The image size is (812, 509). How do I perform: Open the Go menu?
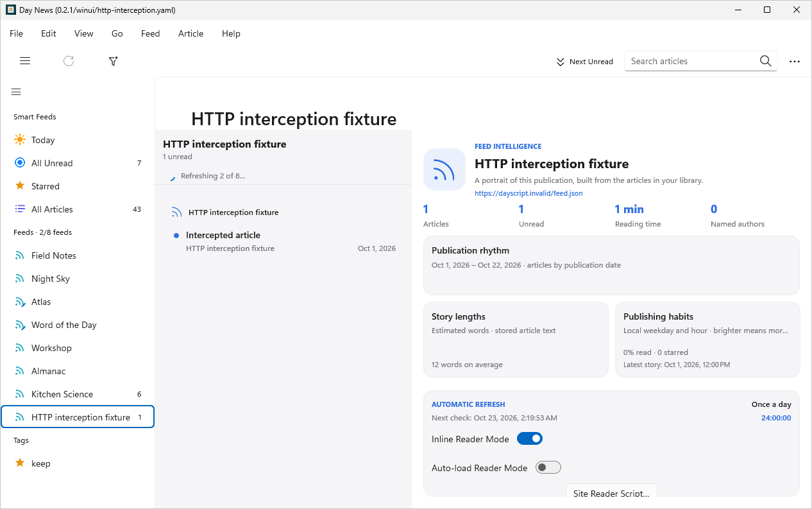pyautogui.click(x=117, y=33)
